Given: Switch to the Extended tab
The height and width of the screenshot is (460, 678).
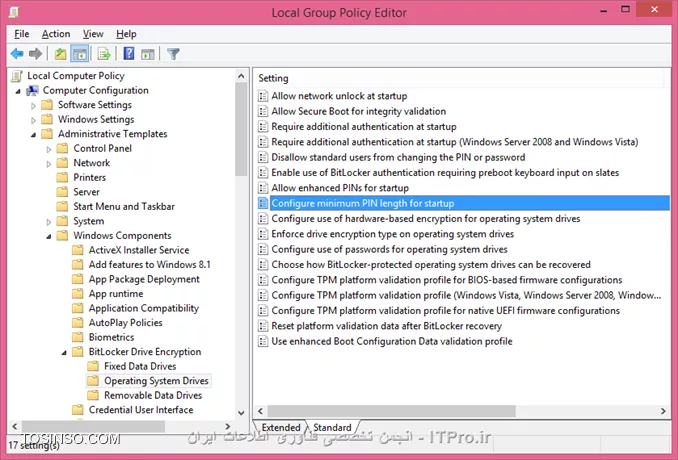Looking at the screenshot, I should [x=281, y=427].
